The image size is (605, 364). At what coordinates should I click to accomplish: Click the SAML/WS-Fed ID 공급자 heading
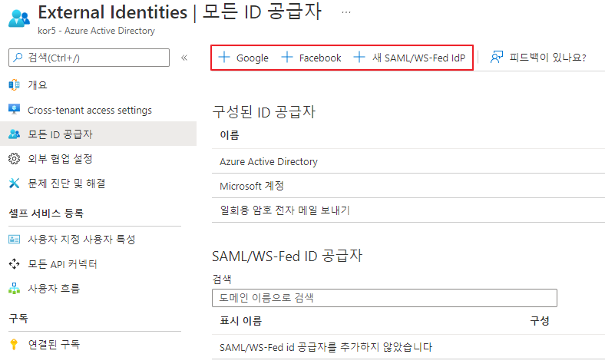(287, 256)
